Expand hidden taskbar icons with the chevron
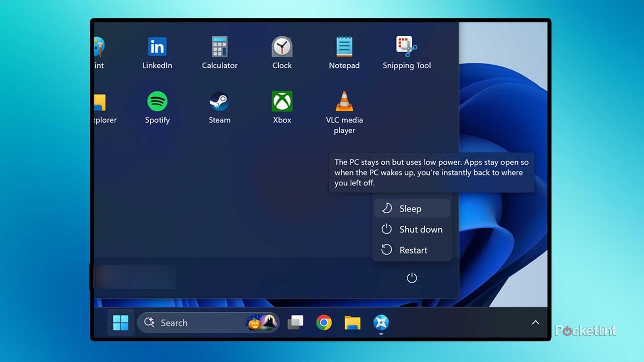This screenshot has width=644, height=362. tap(535, 323)
